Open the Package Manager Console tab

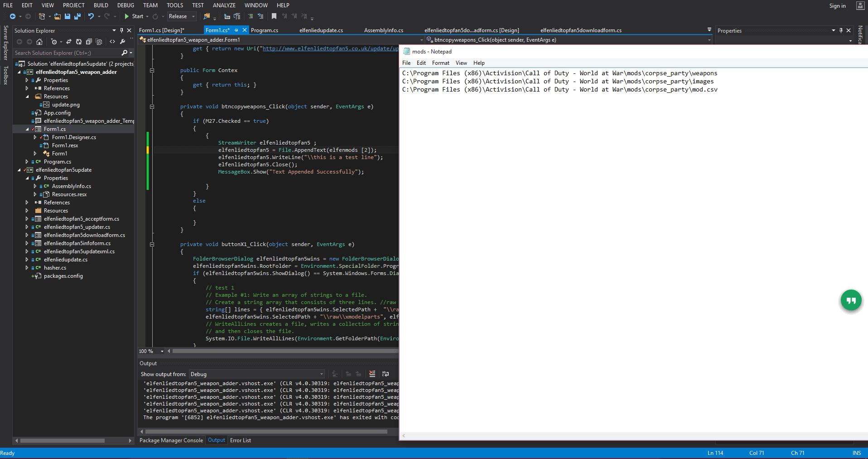[171, 440]
